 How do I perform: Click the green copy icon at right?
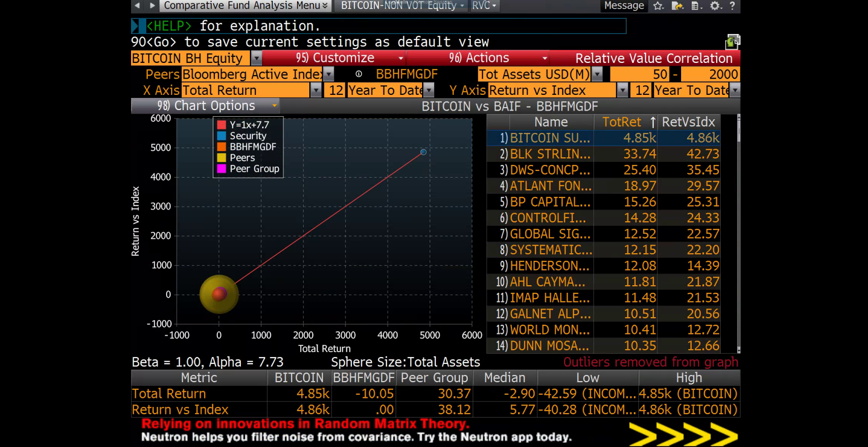732,42
